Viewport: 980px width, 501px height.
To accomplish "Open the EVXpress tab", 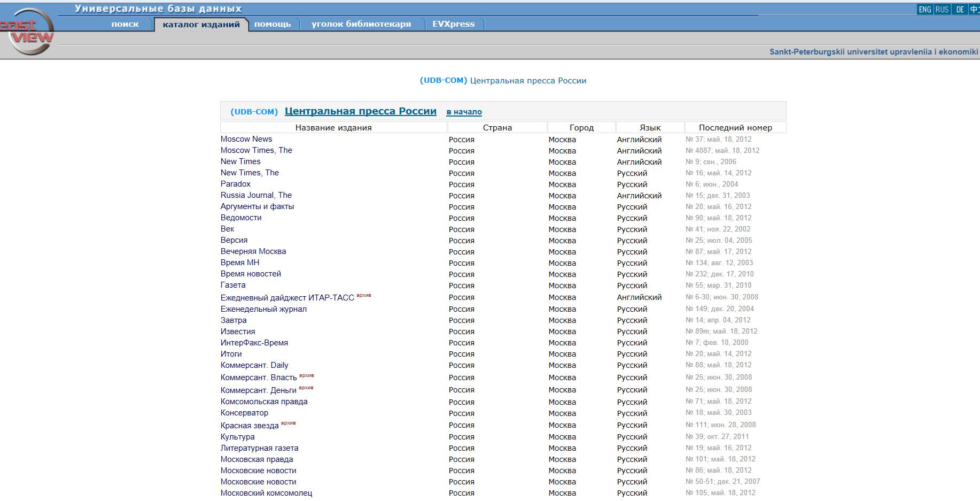I will click(x=454, y=24).
